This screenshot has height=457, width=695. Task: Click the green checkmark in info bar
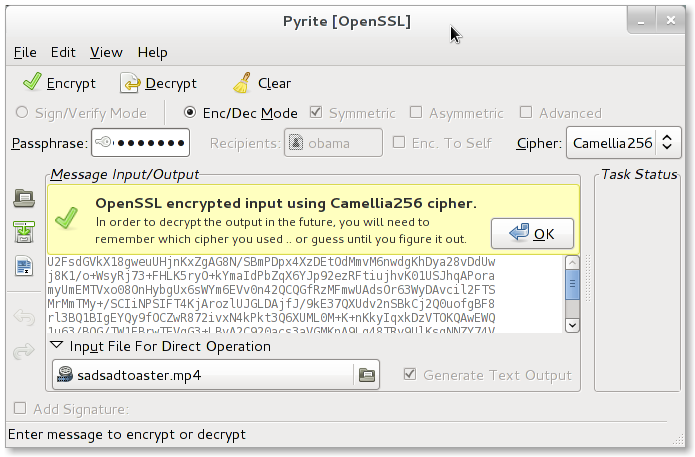(67, 218)
